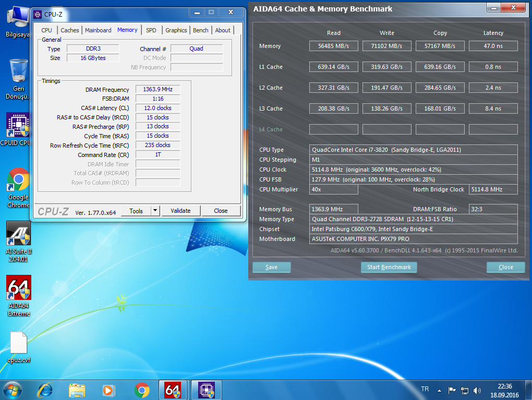This screenshot has width=532, height=400.
Task: Expand the Tools dropdown arrow in CPU-Z
Action: (x=155, y=211)
